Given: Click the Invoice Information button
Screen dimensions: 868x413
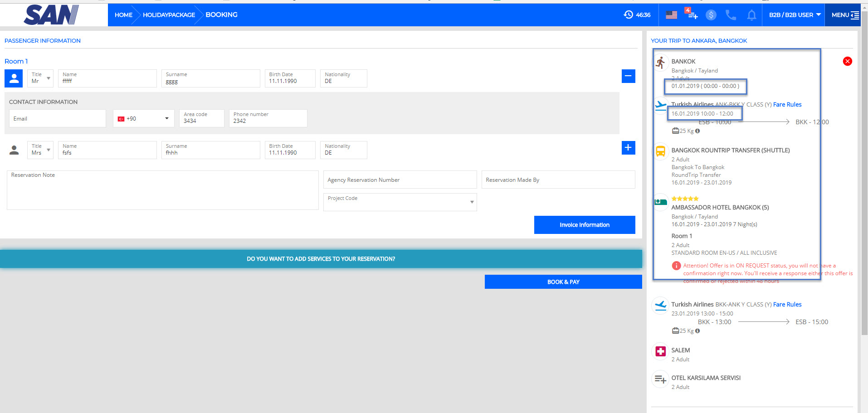Looking at the screenshot, I should click(584, 225).
